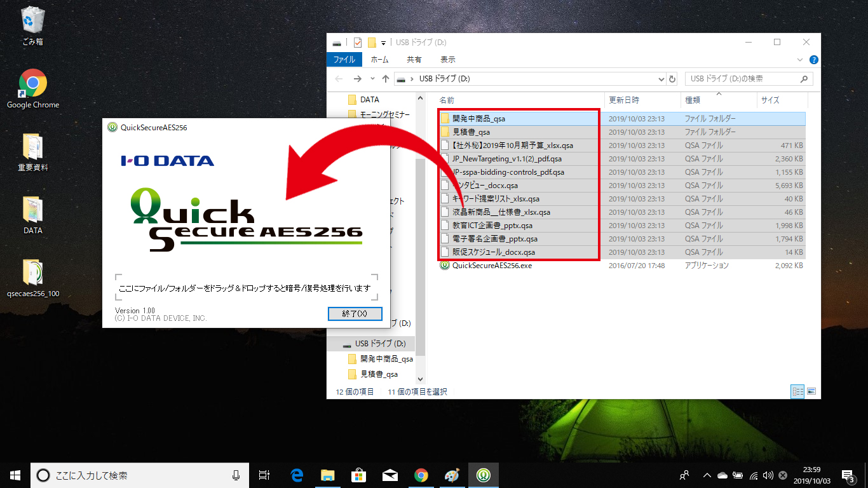Show hidden tray icons chevron

coord(707,475)
